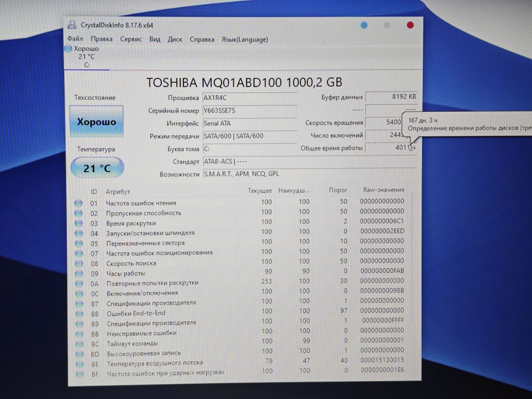532x399 pixels.
Task: Click the serial number field Y663SSE7S
Action: pos(250,111)
